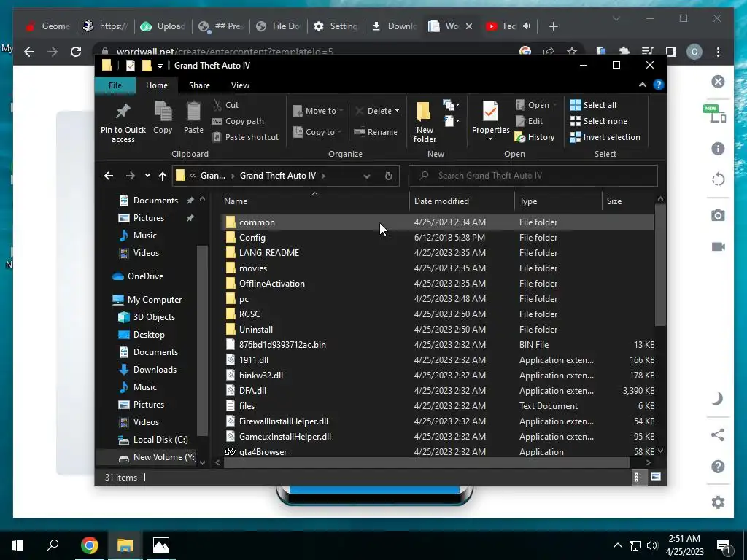Screen dimensions: 747x560
Task: Switch to the View ribbon tab
Action: click(240, 85)
